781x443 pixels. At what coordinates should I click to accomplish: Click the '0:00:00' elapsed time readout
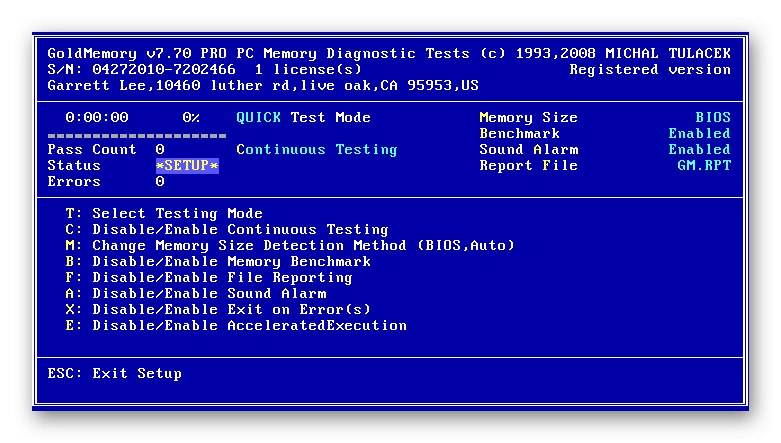click(97, 117)
